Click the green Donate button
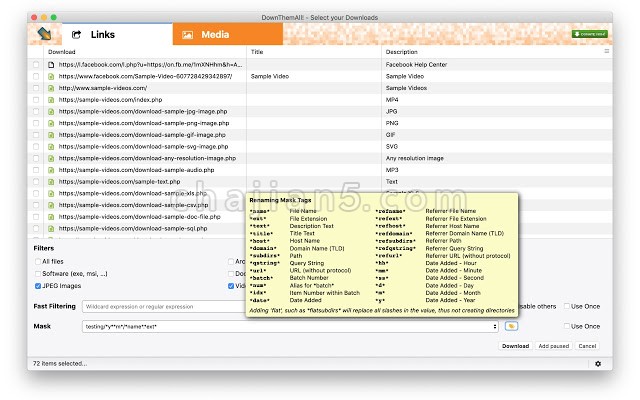This screenshot has width=640, height=400. pyautogui.click(x=589, y=34)
